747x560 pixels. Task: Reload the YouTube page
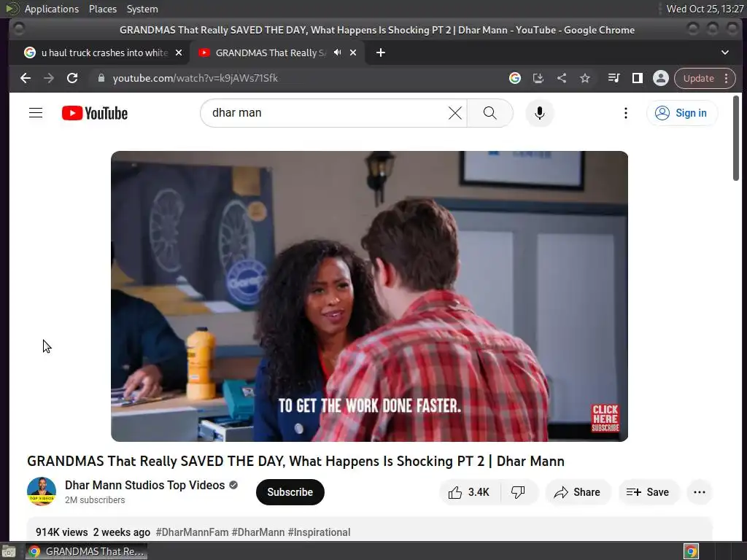click(72, 78)
